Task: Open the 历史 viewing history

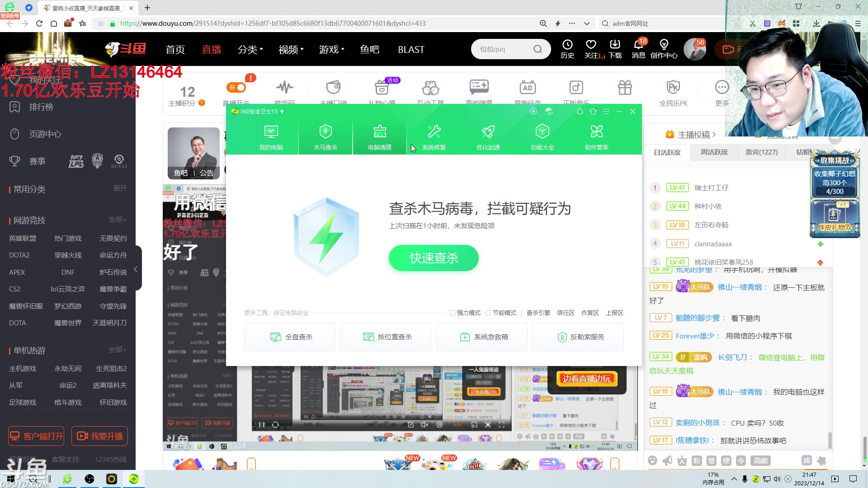Action: click(567, 49)
